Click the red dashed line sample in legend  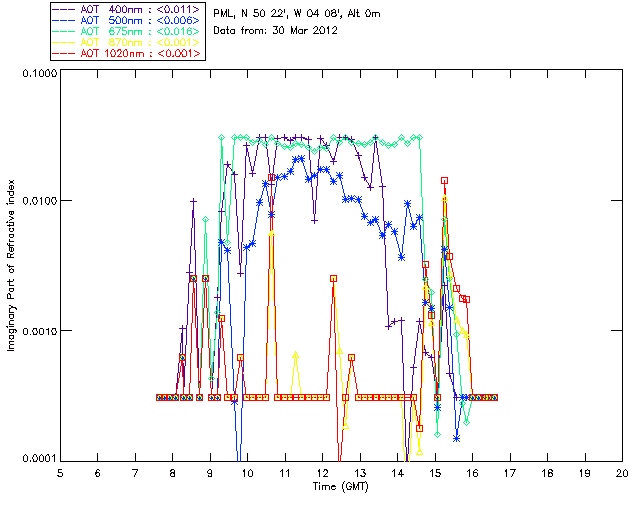pyautogui.click(x=64, y=54)
